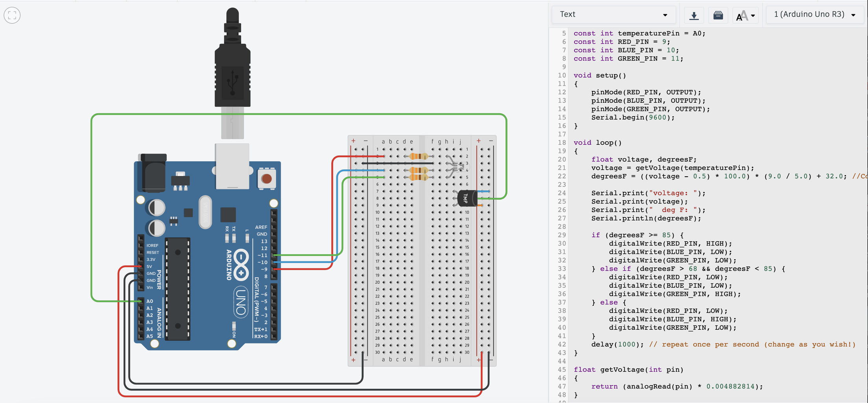
Task: Click the download code icon
Action: point(694,15)
